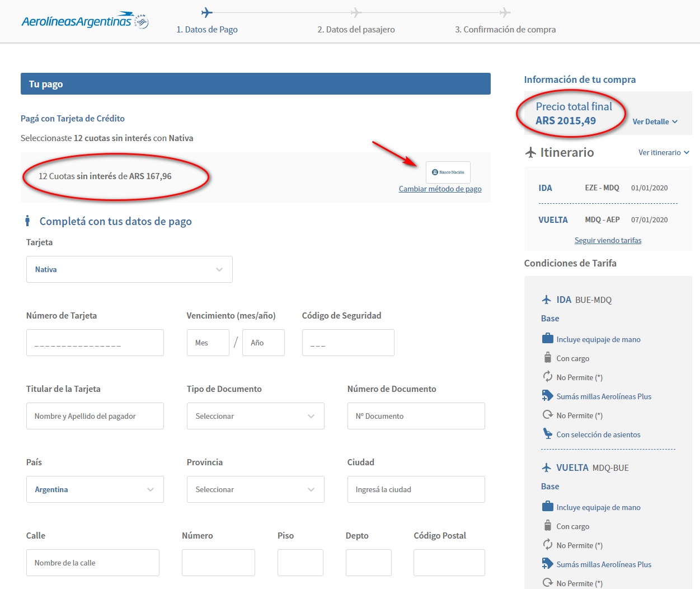The height and width of the screenshot is (589, 700).
Task: Open the País dropdown showing Argentina
Action: (95, 489)
